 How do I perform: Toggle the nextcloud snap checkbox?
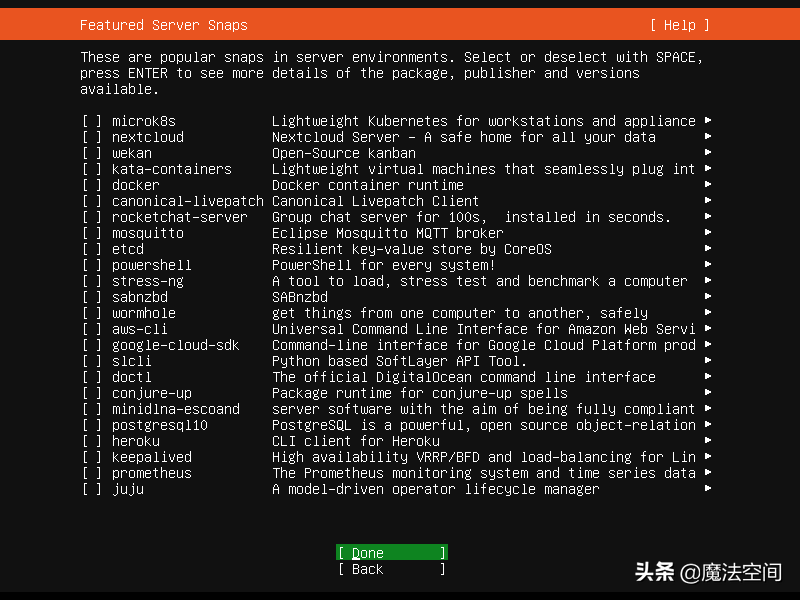[x=92, y=137]
